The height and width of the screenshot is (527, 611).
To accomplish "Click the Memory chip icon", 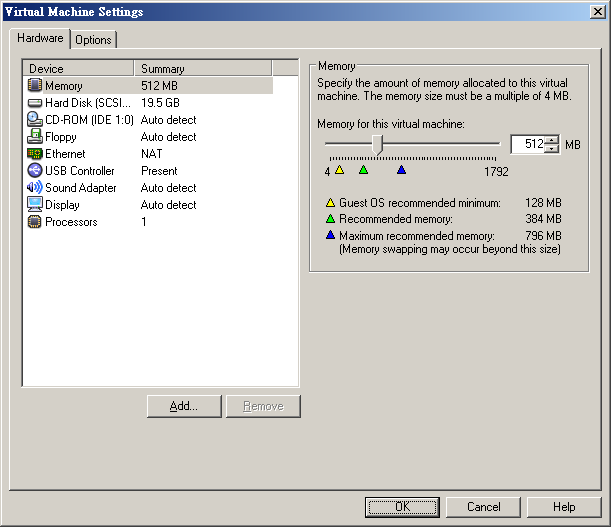I will click(x=35, y=85).
